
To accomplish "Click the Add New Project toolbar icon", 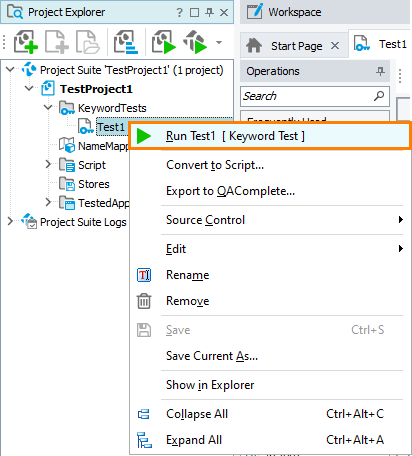I will pyautogui.click(x=25, y=42).
